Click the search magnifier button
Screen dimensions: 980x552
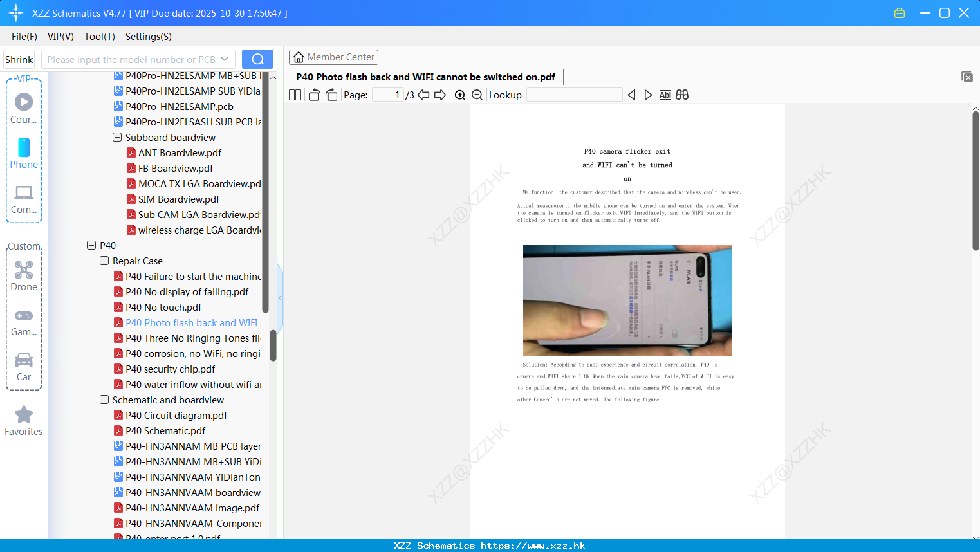coord(257,59)
